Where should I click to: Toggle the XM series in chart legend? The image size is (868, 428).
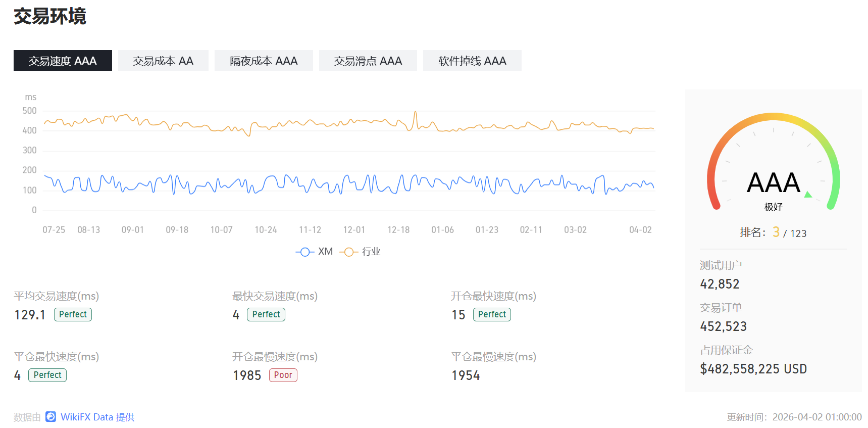pyautogui.click(x=314, y=252)
